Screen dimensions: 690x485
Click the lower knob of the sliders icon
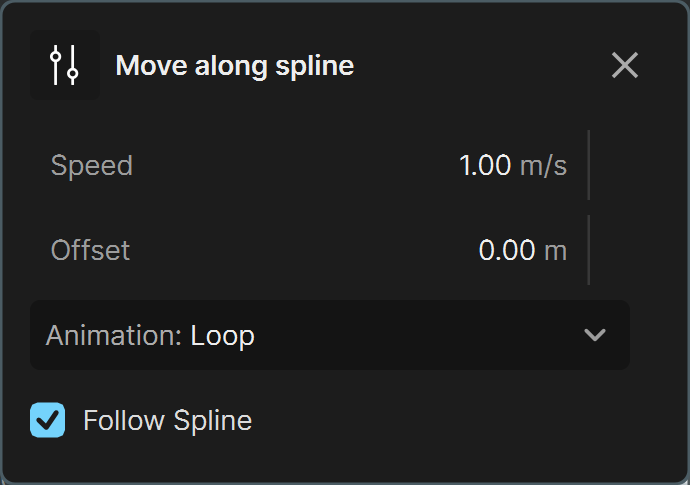(x=73, y=73)
